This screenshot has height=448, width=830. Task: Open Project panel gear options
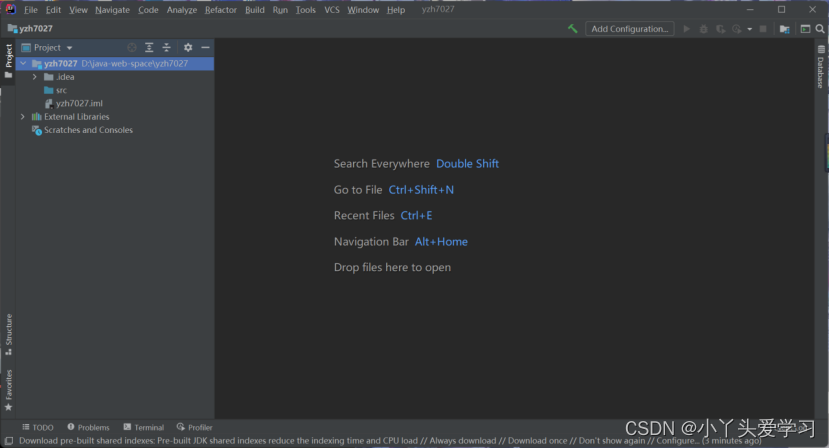[188, 48]
